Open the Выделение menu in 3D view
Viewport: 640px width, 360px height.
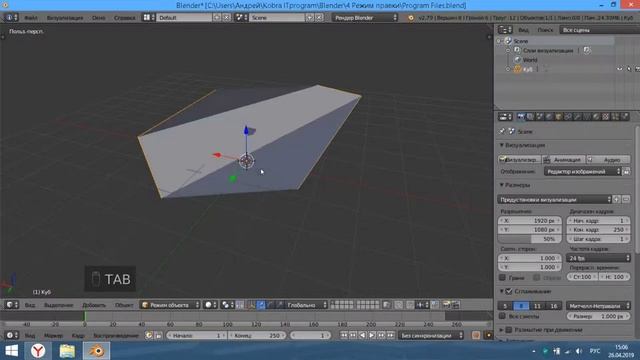pyautogui.click(x=58, y=305)
